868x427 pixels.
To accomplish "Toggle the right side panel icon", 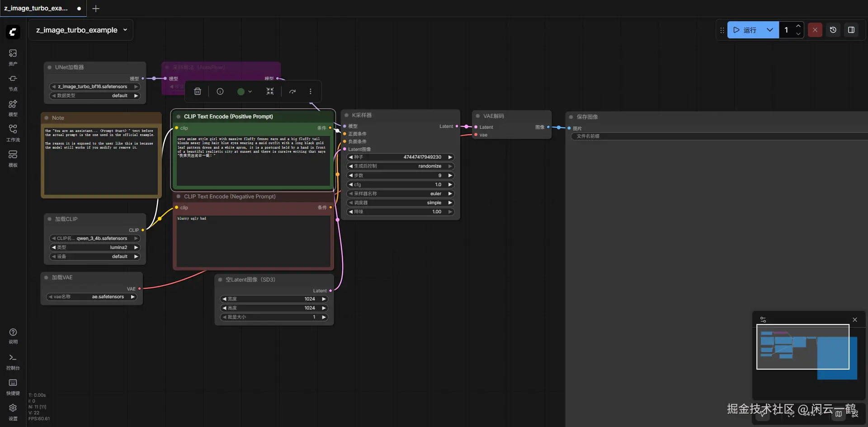I will point(851,30).
